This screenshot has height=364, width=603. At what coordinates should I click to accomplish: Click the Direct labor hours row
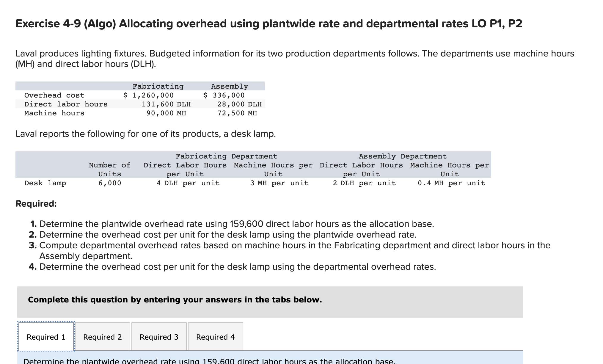[66, 104]
